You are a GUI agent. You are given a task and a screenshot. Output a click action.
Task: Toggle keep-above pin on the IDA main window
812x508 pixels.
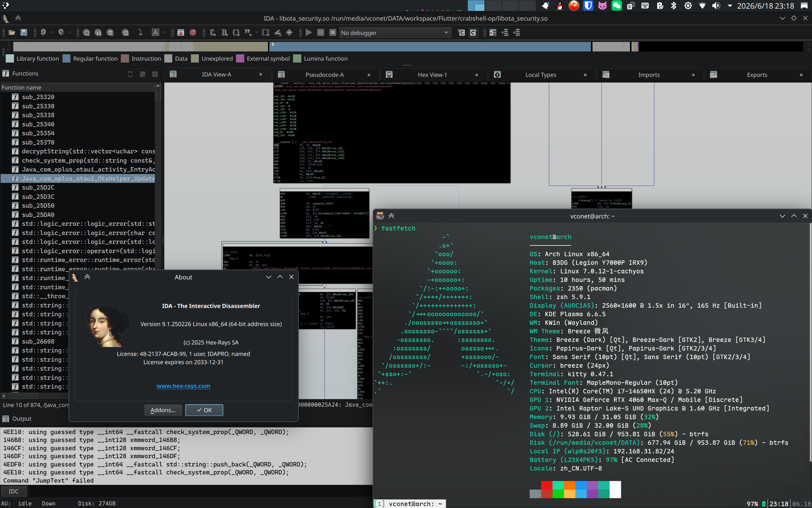click(18, 18)
